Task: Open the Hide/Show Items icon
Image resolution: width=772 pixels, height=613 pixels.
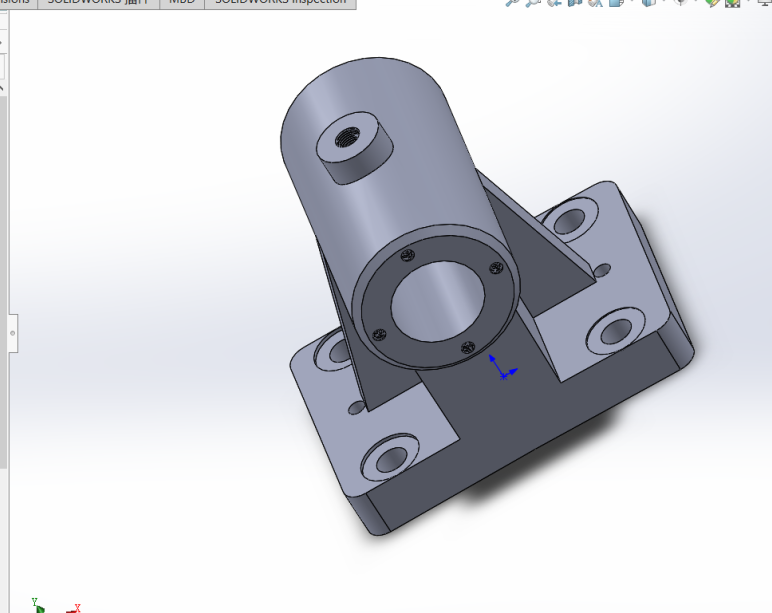Action: pos(680,2)
